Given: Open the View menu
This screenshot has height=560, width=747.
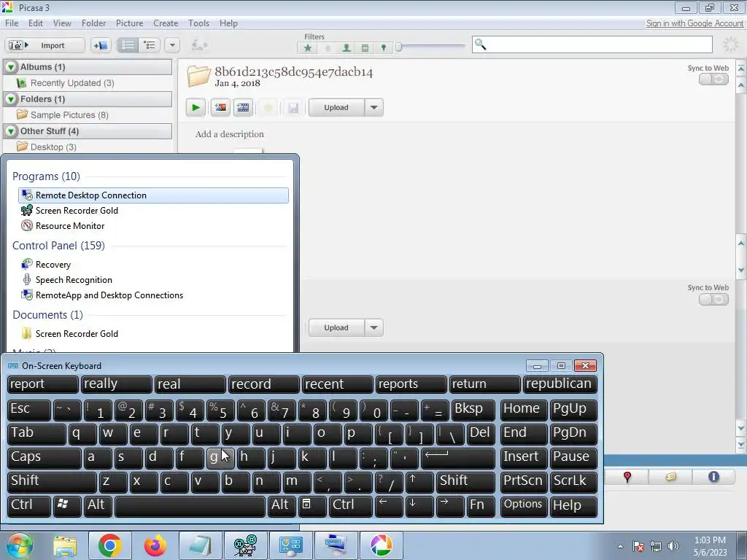Looking at the screenshot, I should coord(62,23).
